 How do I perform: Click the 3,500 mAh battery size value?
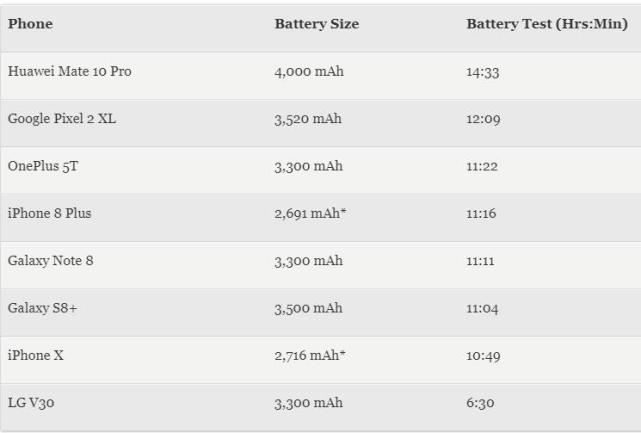[x=309, y=308]
